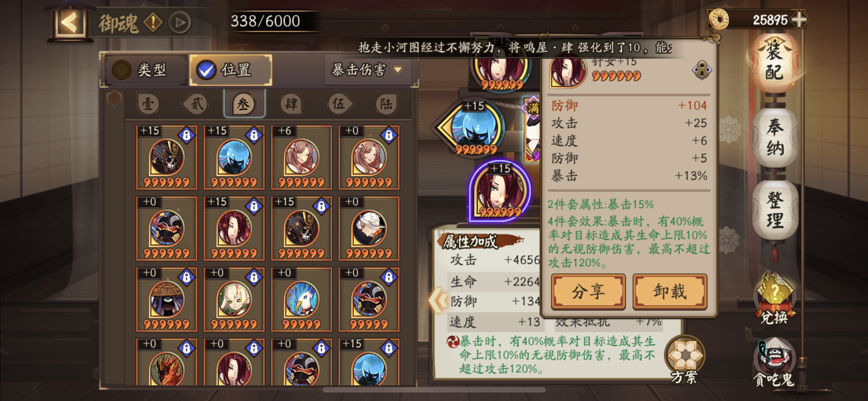
Task: Toggle the 位置 checked sort option
Action: (x=231, y=70)
